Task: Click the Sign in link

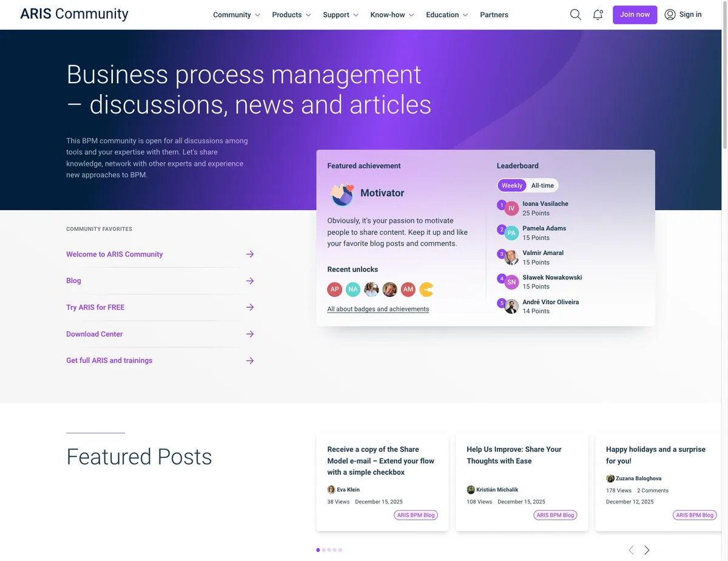Action: (x=690, y=15)
